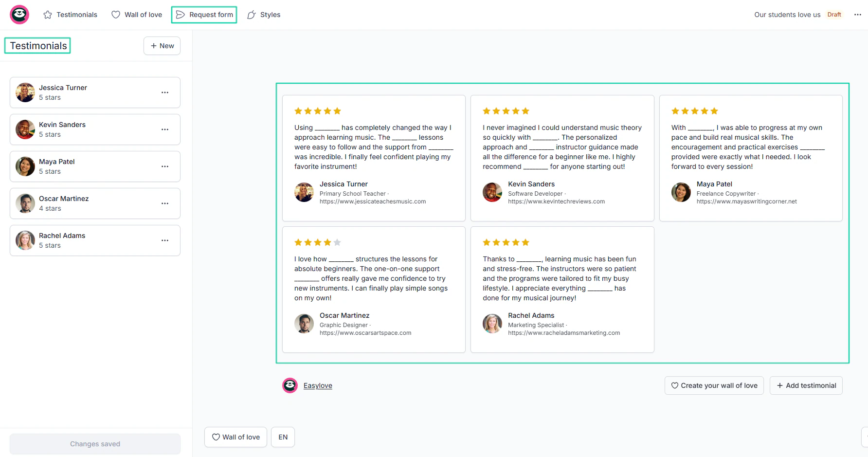This screenshot has width=868, height=457.
Task: Open the Testimonials tab
Action: coord(70,15)
